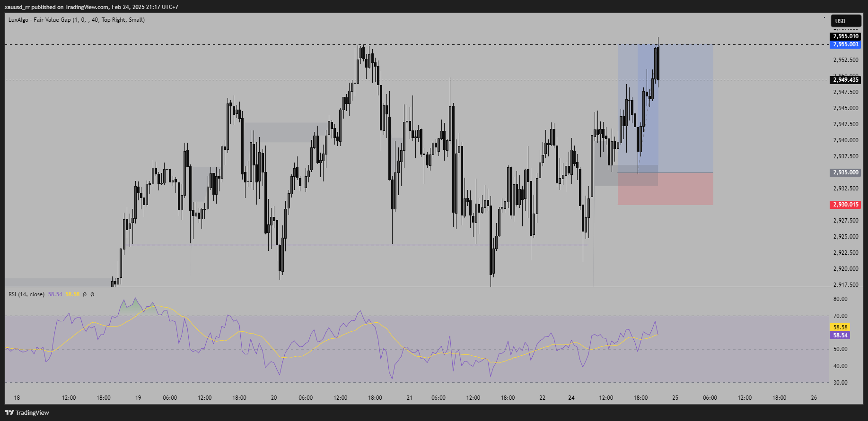868x421 pixels.
Task: Click the bold 24 date label on the time axis
Action: tap(571, 398)
